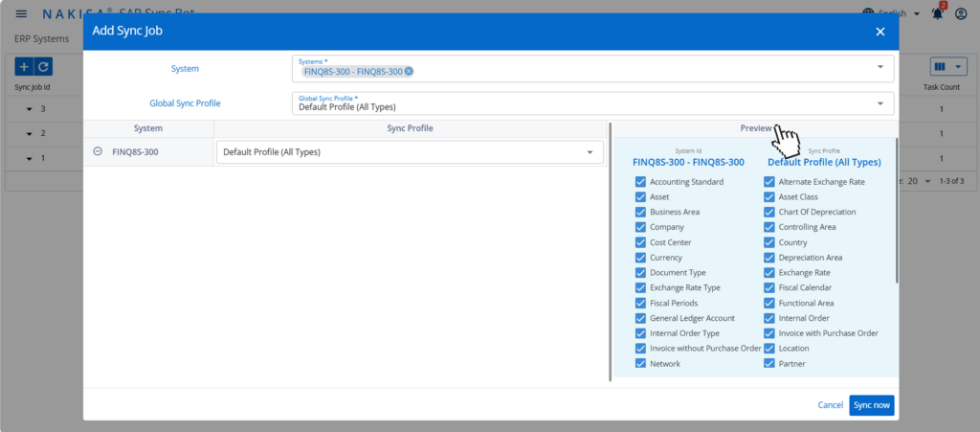Expand sync job row 1
980x432 pixels.
[30, 158]
